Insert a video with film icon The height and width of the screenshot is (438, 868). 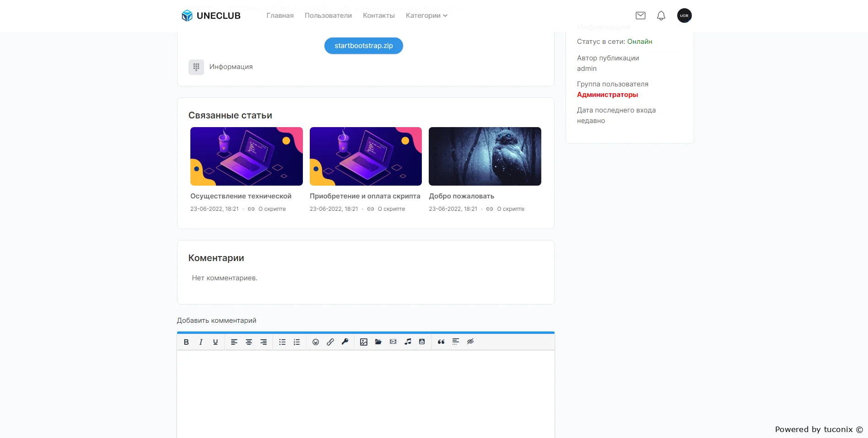(x=393, y=342)
